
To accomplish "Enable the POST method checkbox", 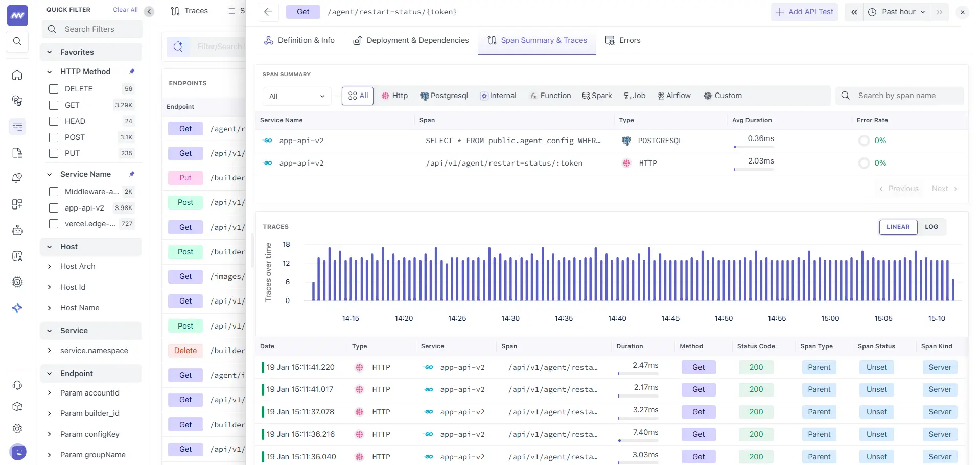I will coord(54,137).
